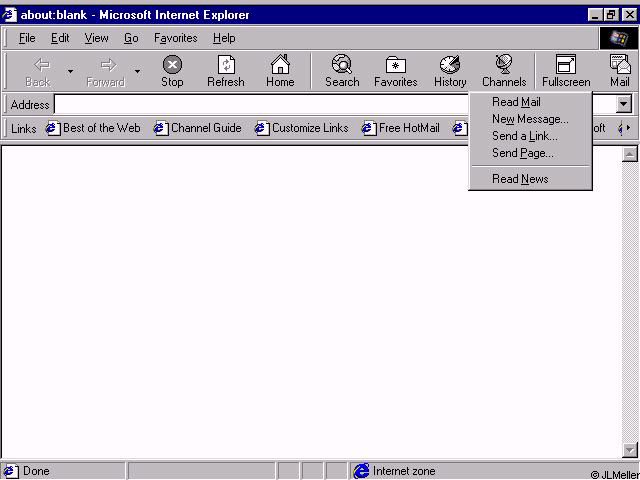Open Best of the Web link
This screenshot has height=480, width=640.
(x=93, y=128)
